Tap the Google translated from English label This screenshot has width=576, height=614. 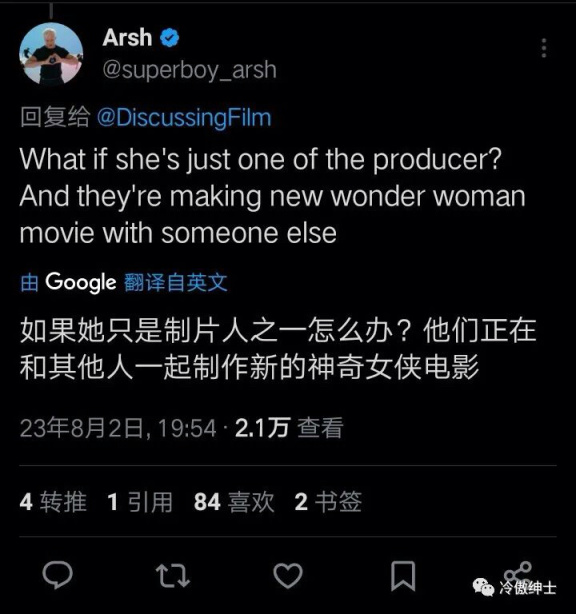tap(124, 282)
